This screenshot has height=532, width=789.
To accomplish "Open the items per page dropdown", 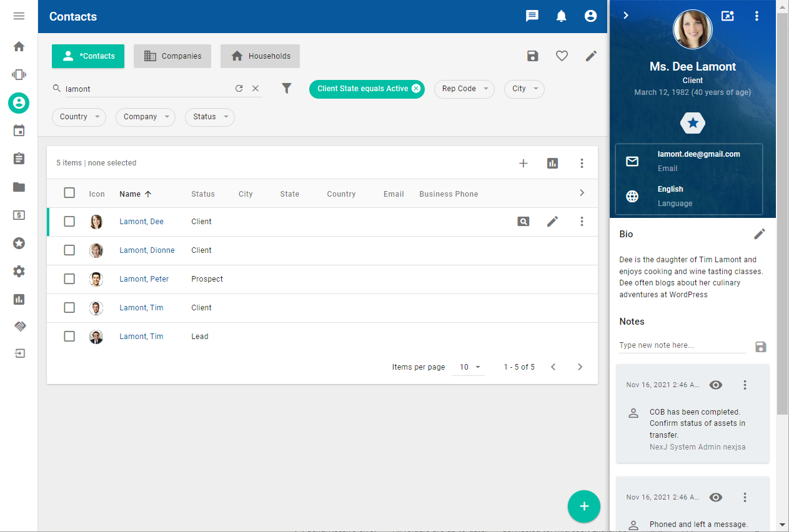I will [472, 367].
